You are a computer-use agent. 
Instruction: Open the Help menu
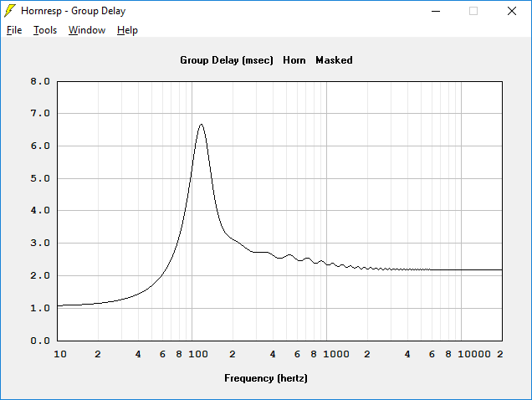pyautogui.click(x=127, y=30)
